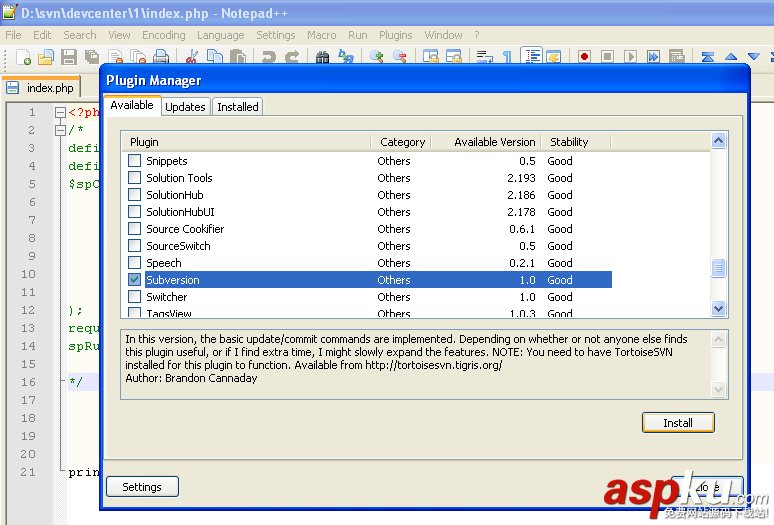This screenshot has height=525, width=774.
Task: Click the Playback macro icon
Action: click(x=630, y=57)
